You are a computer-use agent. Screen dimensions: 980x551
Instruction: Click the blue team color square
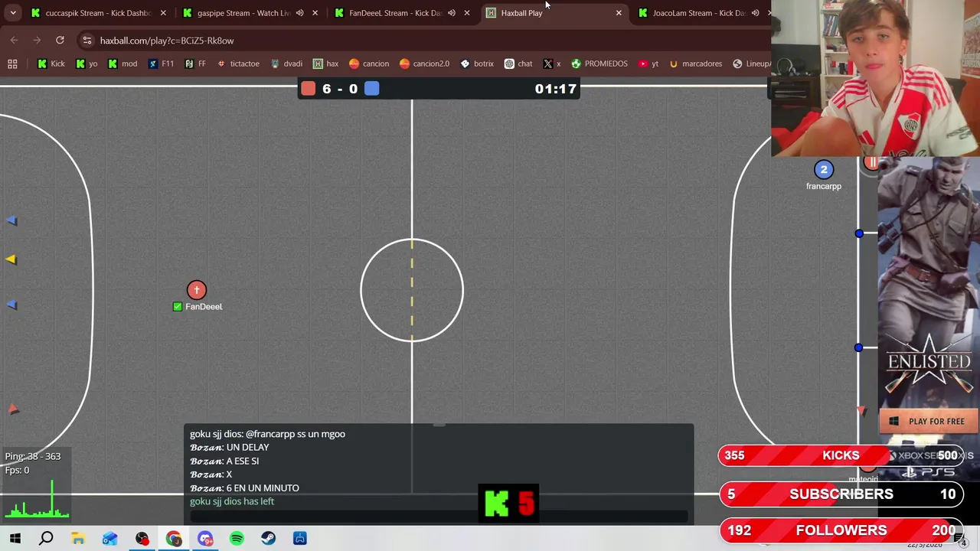point(371,89)
